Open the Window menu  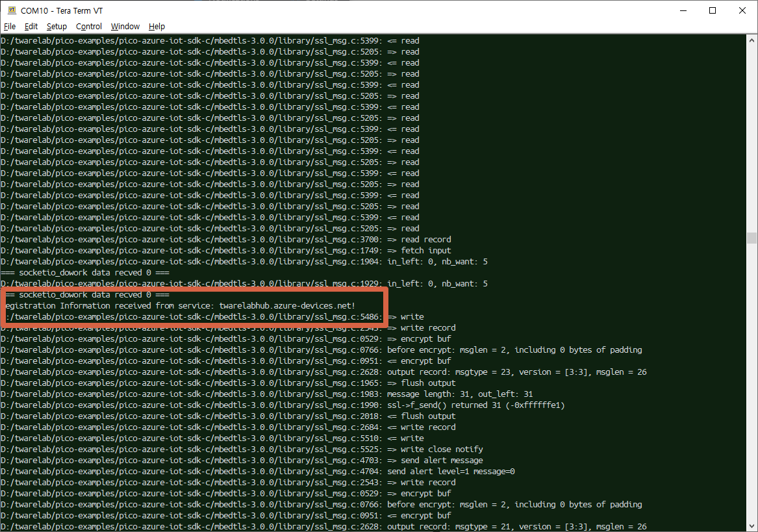(x=125, y=27)
